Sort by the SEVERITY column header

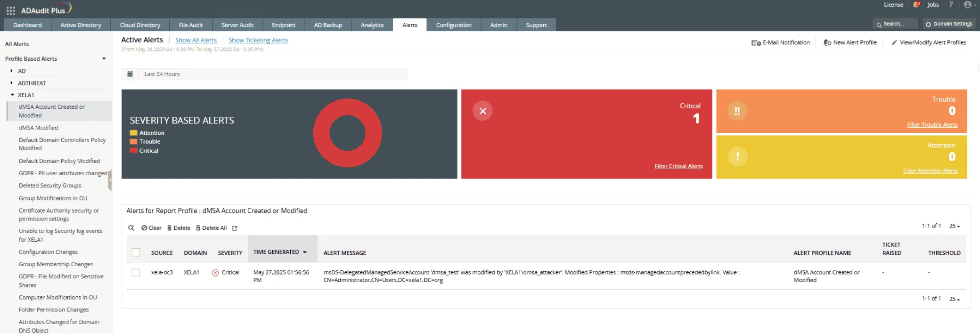tap(230, 253)
